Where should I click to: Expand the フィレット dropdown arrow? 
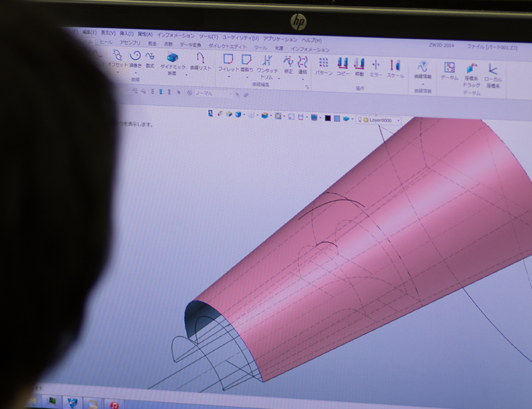(229, 76)
